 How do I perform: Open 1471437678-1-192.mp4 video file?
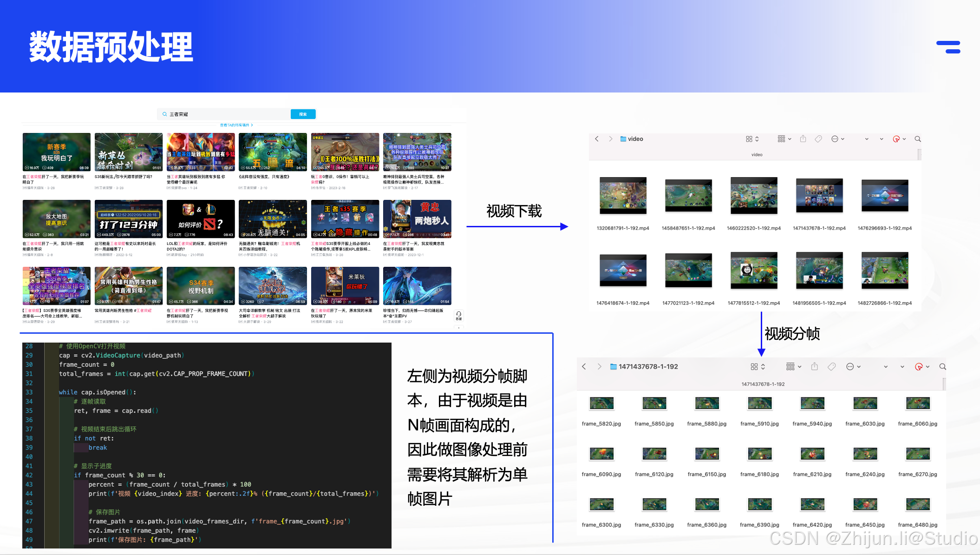[x=819, y=195]
